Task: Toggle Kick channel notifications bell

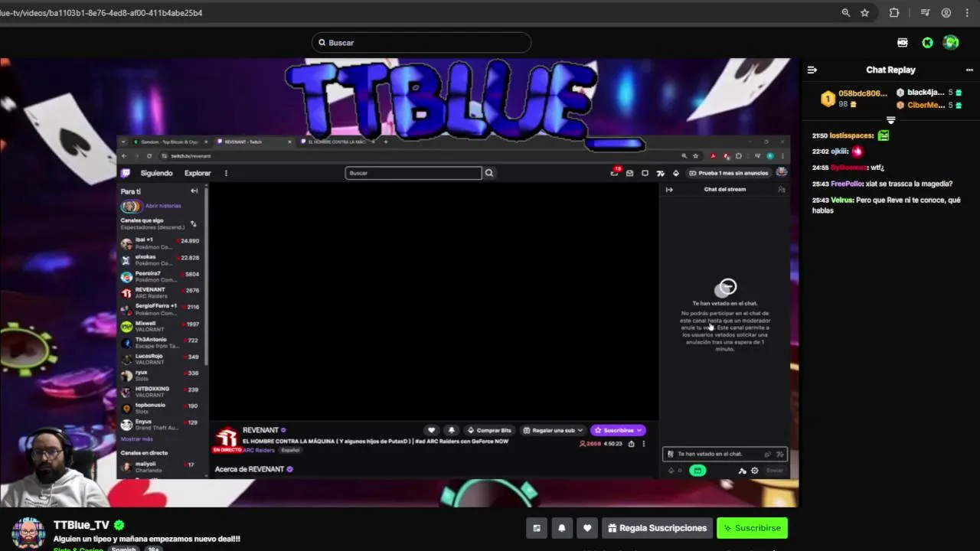Action: click(x=562, y=528)
